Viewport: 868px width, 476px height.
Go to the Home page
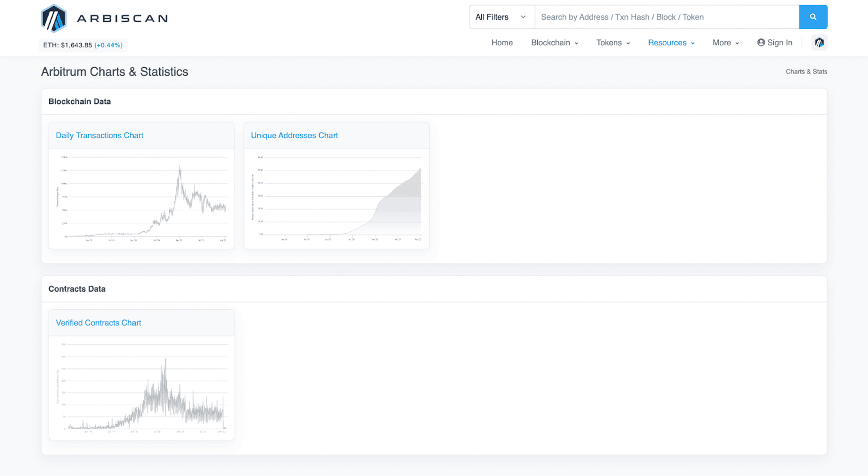(x=502, y=43)
